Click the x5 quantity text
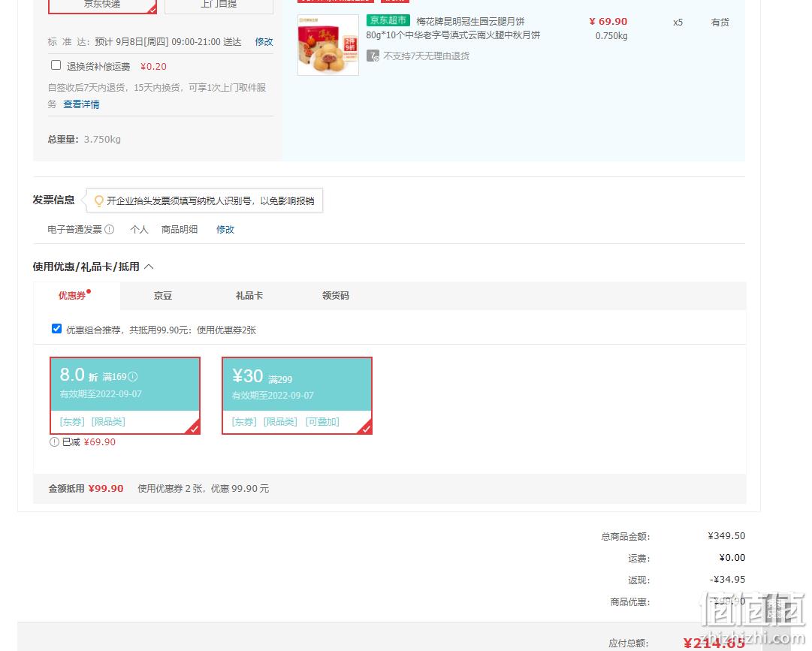 pyautogui.click(x=678, y=23)
